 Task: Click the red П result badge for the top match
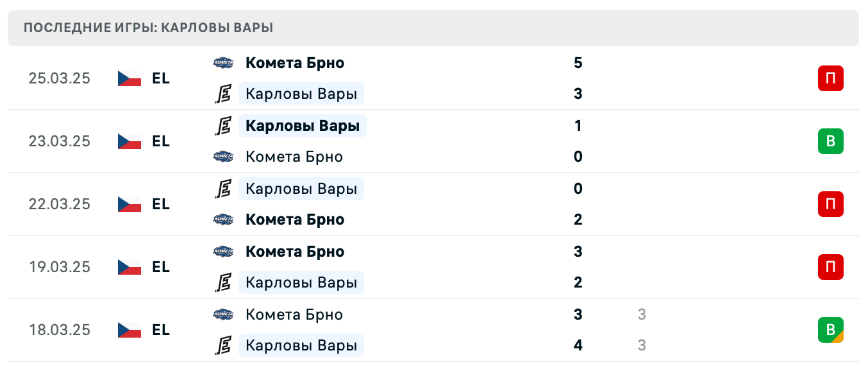(x=831, y=78)
